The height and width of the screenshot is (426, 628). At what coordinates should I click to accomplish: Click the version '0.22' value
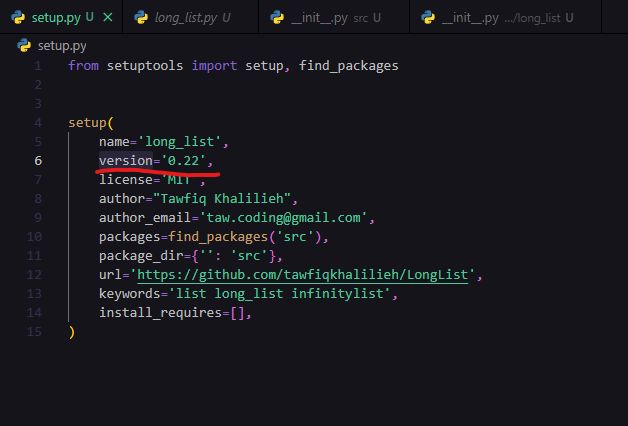(x=183, y=161)
